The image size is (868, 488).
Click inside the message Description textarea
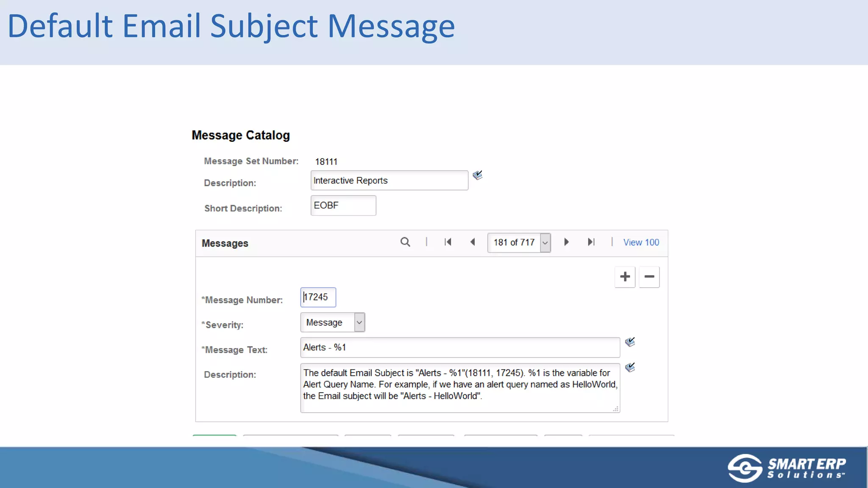460,388
